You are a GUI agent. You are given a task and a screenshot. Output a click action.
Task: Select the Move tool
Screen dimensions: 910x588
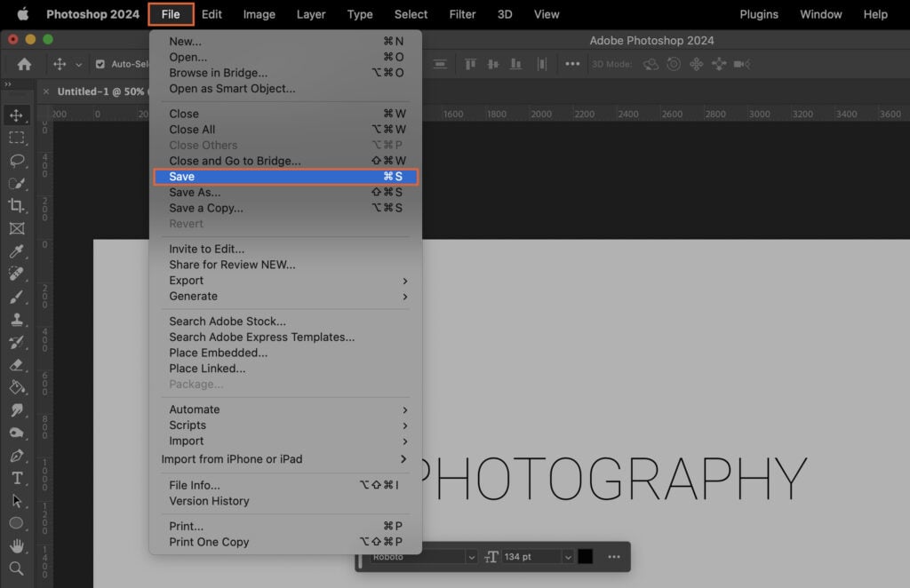tap(18, 115)
